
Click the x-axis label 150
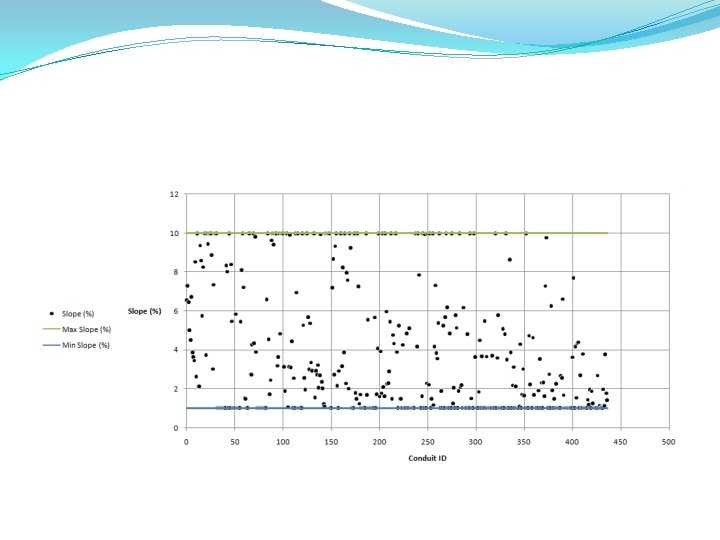(x=331, y=442)
